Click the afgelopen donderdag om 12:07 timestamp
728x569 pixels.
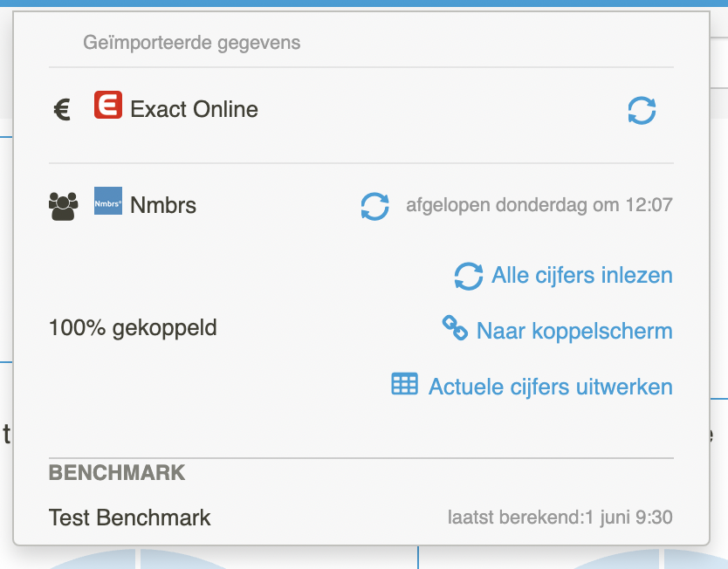click(x=539, y=205)
